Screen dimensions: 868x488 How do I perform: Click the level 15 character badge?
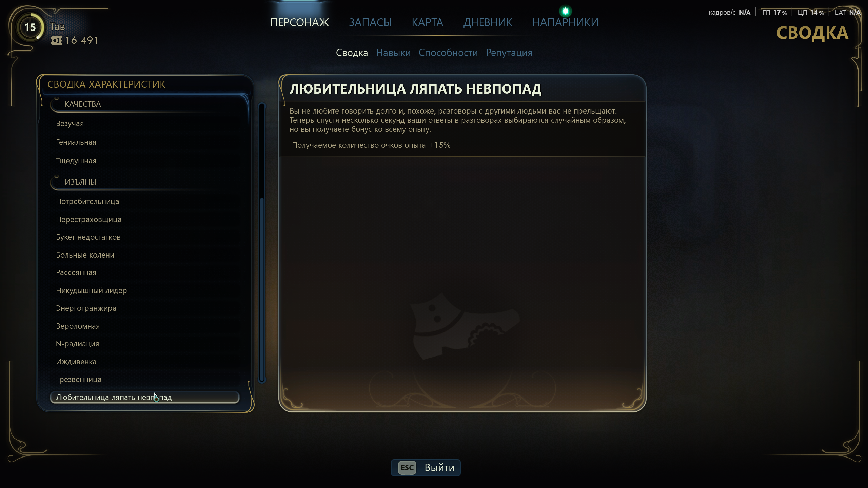click(x=30, y=27)
